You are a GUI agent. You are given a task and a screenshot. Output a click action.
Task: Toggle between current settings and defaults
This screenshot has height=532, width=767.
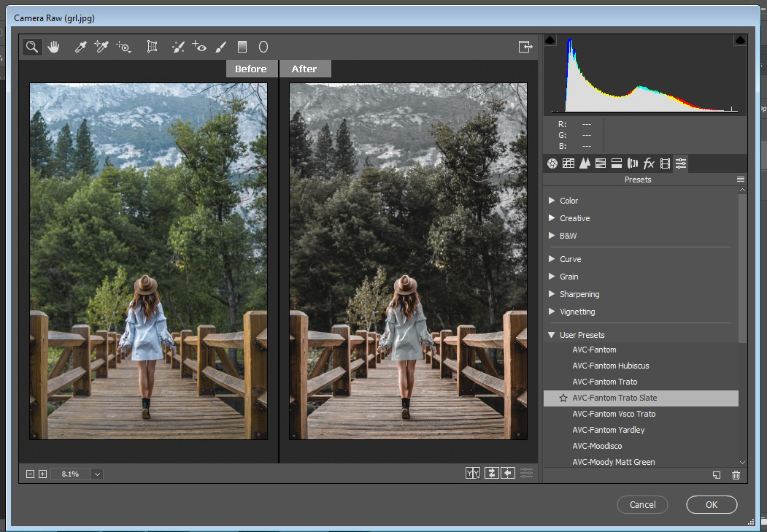[526, 473]
